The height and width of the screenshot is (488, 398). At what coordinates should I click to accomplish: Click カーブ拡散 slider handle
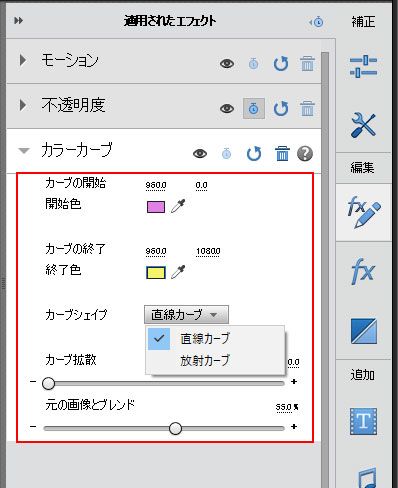pyautogui.click(x=49, y=383)
